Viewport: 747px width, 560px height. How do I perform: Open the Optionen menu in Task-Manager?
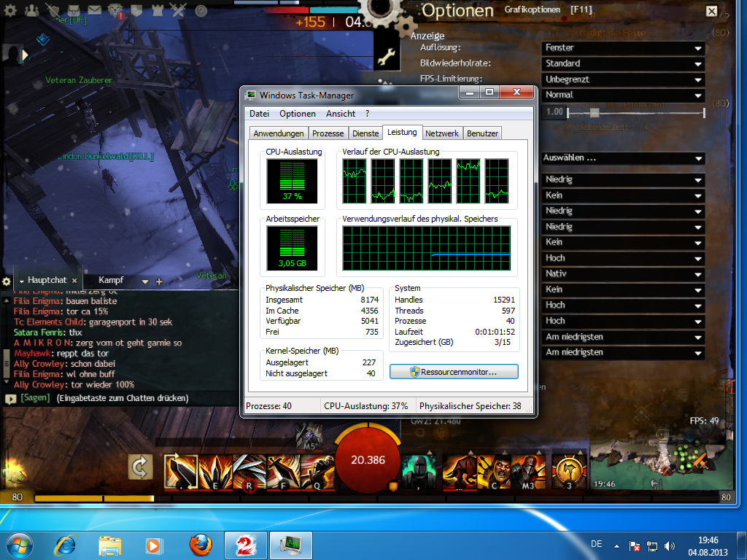point(298,113)
